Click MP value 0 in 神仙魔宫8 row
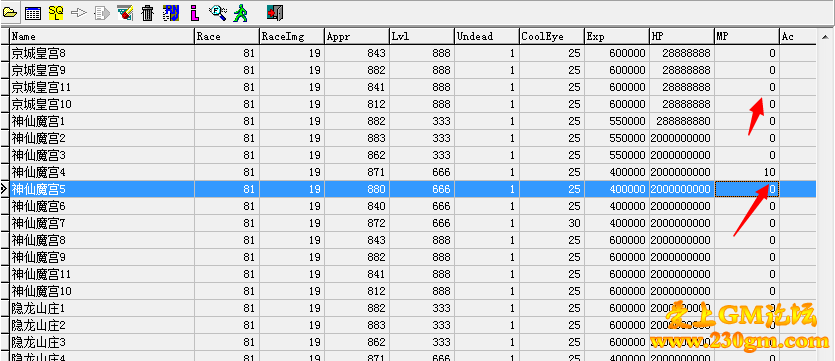 (x=747, y=240)
